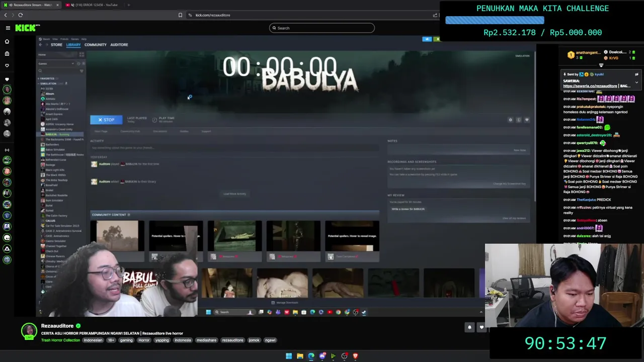Click the info icon beside the gear
Image resolution: width=644 pixels, height=362 pixels.
519,120
